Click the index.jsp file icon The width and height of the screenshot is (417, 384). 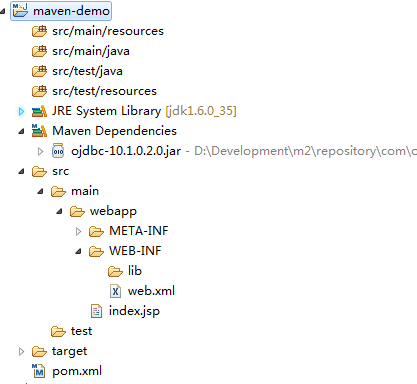[x=96, y=311]
